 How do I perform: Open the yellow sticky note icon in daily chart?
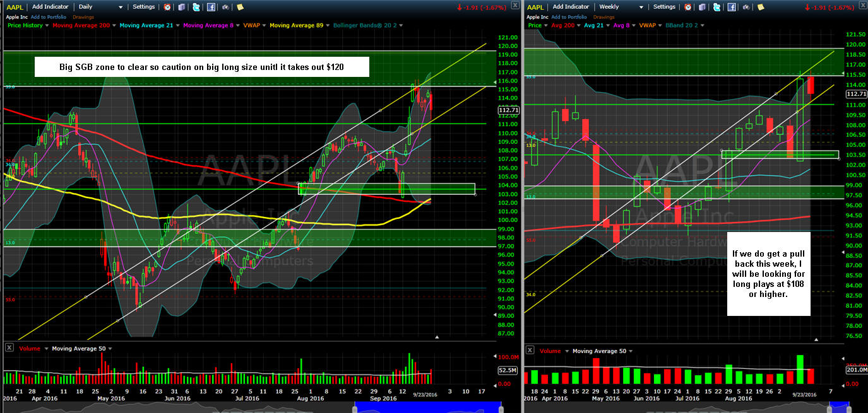click(x=241, y=7)
